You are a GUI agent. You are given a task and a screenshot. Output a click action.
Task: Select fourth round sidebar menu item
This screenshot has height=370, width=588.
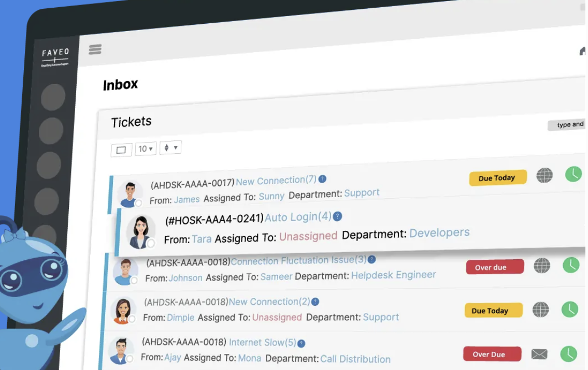(47, 201)
